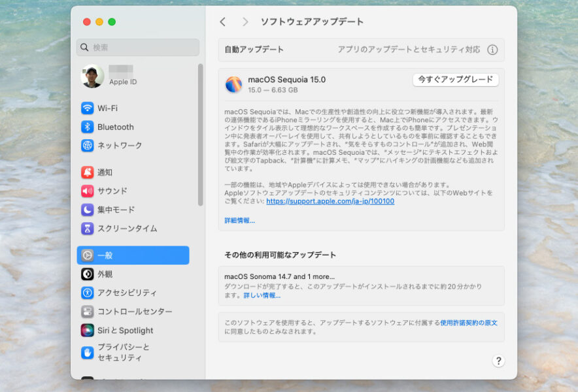Click the macOS Sonoma 14.7 and 1 more... text
Screen dimensions: 578x392
click(279, 276)
